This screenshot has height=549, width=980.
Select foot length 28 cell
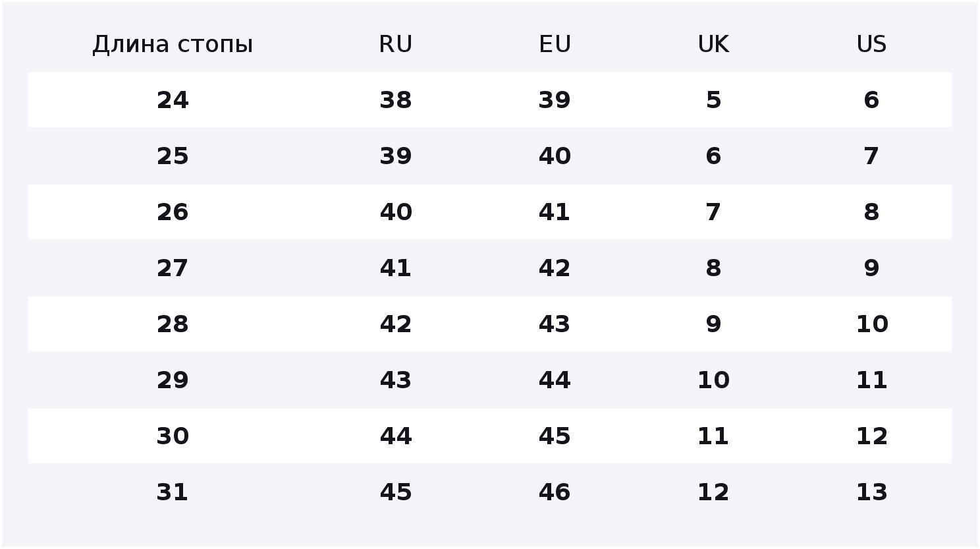pos(173,324)
